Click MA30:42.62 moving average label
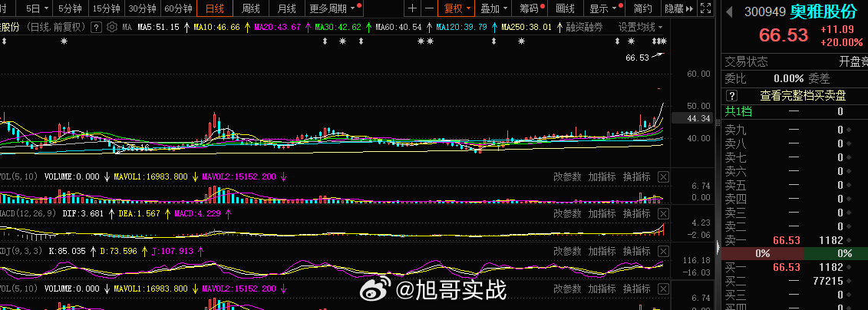Image resolution: width=868 pixels, height=310 pixels. tap(338, 27)
